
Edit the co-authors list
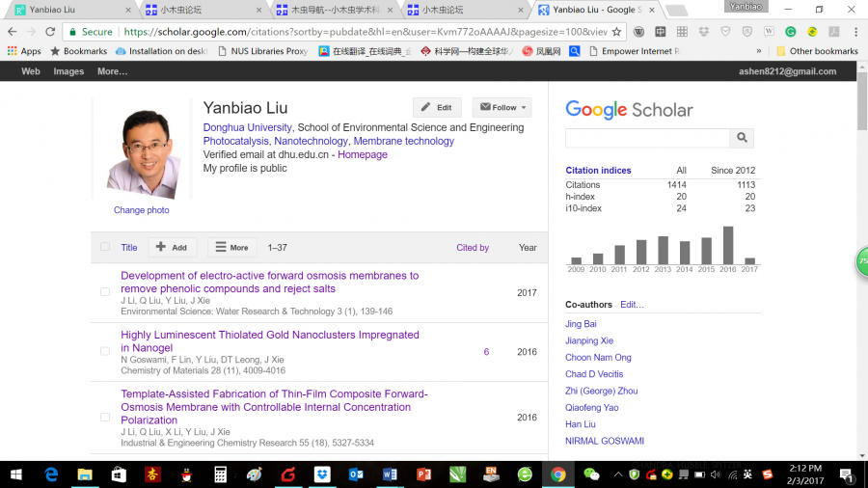pos(632,305)
